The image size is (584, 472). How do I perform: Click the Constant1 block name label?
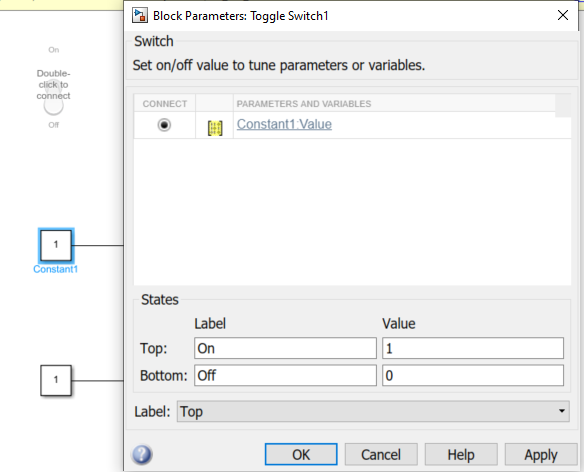pyautogui.click(x=55, y=269)
